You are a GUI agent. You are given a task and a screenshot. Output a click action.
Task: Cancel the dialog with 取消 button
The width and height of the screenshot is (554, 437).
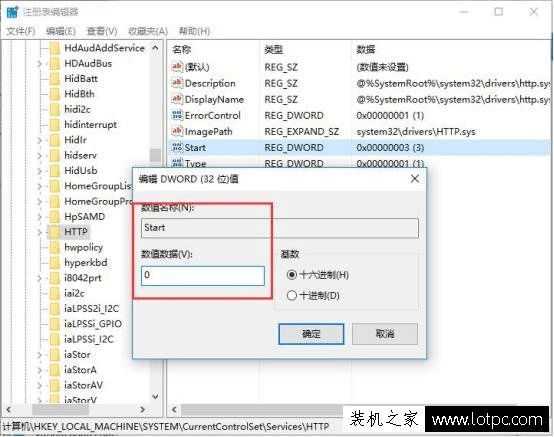click(x=385, y=334)
